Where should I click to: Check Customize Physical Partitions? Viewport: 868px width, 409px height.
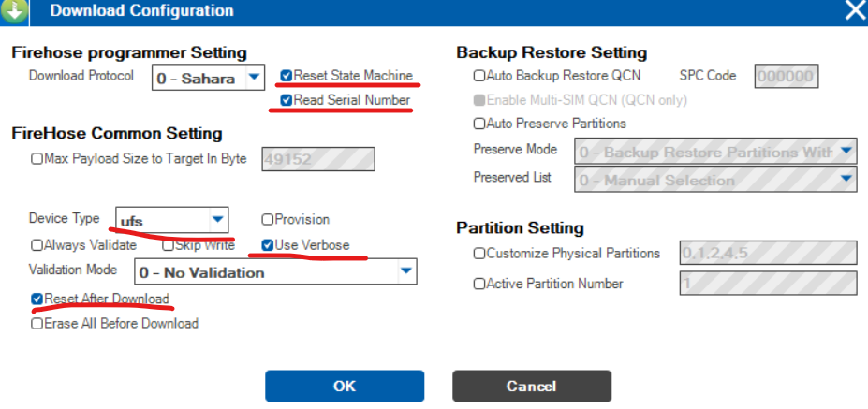coord(479,254)
